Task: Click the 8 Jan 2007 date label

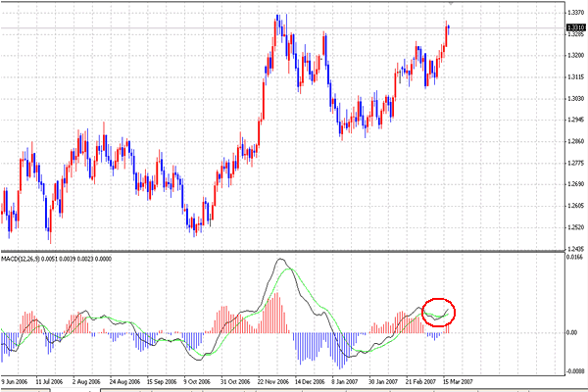Action: 345,382
